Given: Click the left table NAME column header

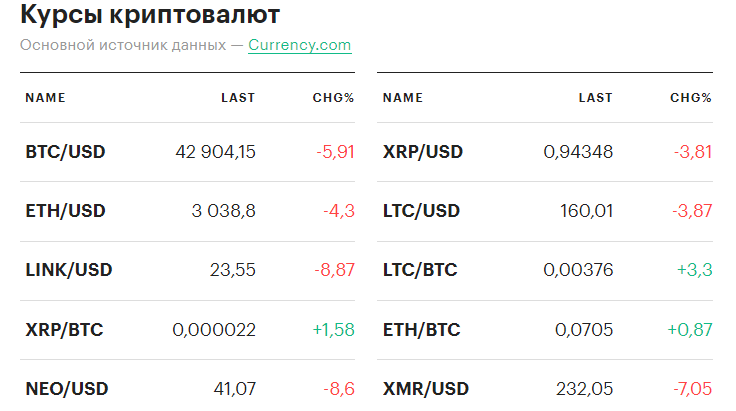Looking at the screenshot, I should click(45, 98).
